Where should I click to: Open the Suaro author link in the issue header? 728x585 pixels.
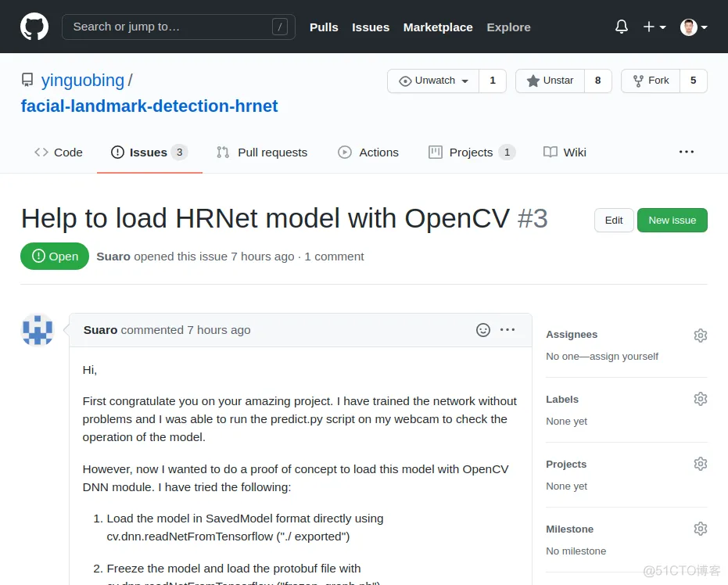coord(113,257)
